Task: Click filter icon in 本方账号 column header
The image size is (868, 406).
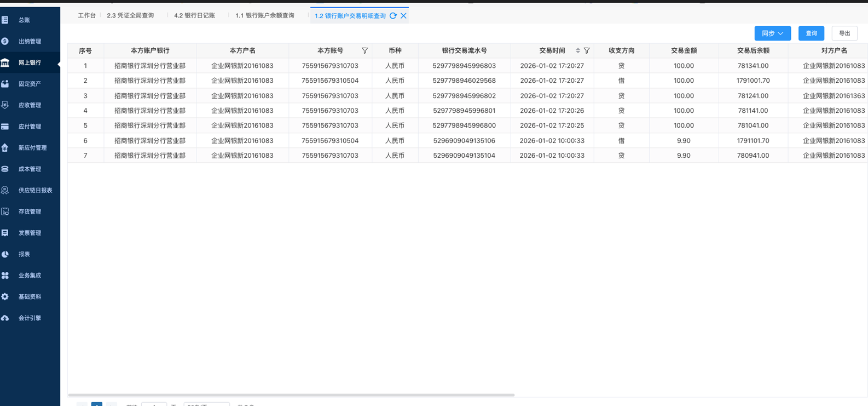Action: (364, 50)
